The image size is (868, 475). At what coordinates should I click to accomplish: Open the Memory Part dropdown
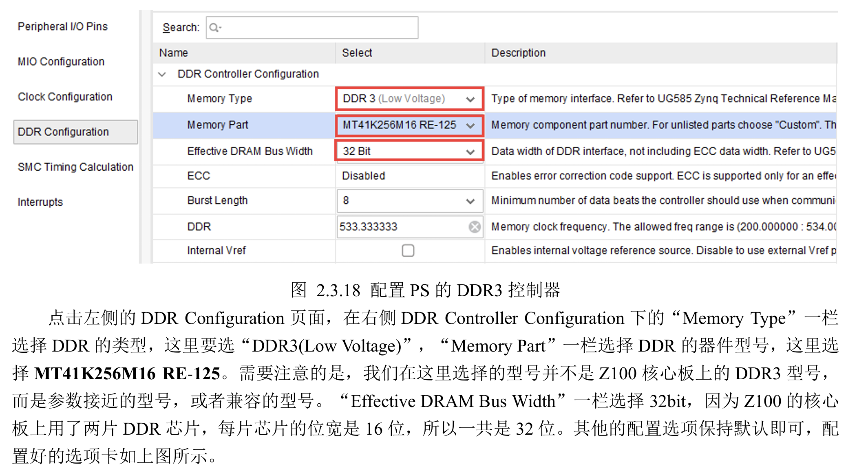410,125
